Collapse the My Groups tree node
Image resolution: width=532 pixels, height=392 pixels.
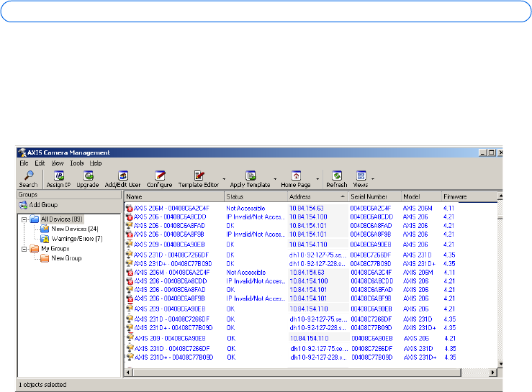tap(24, 249)
